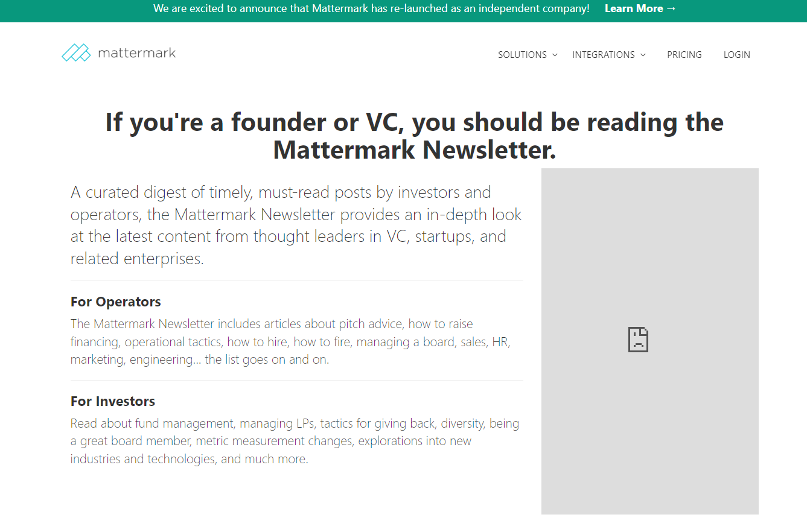Open the SOLUTIONS navigation menu

pos(523,54)
